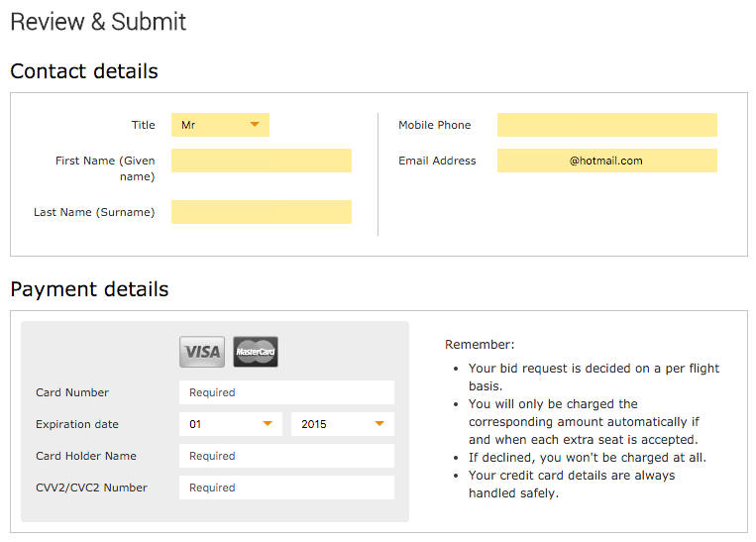The image size is (756, 542).
Task: Click the Card Number input field
Action: (x=286, y=392)
